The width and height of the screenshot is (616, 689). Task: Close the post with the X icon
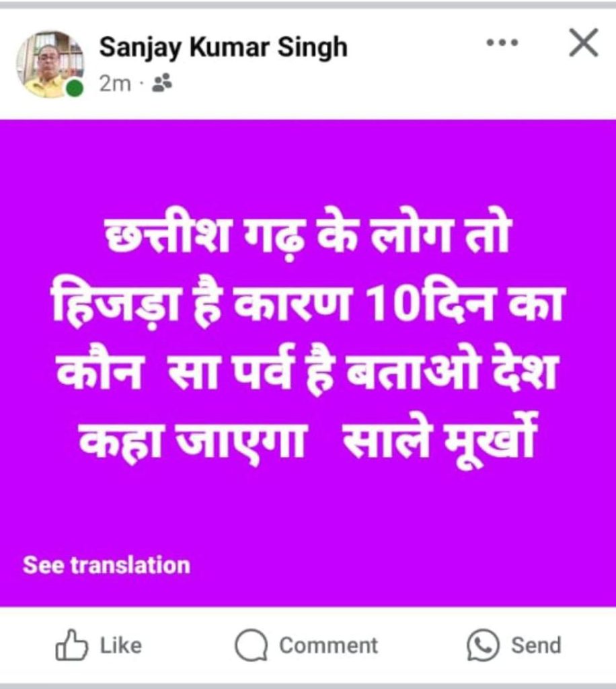[x=584, y=42]
